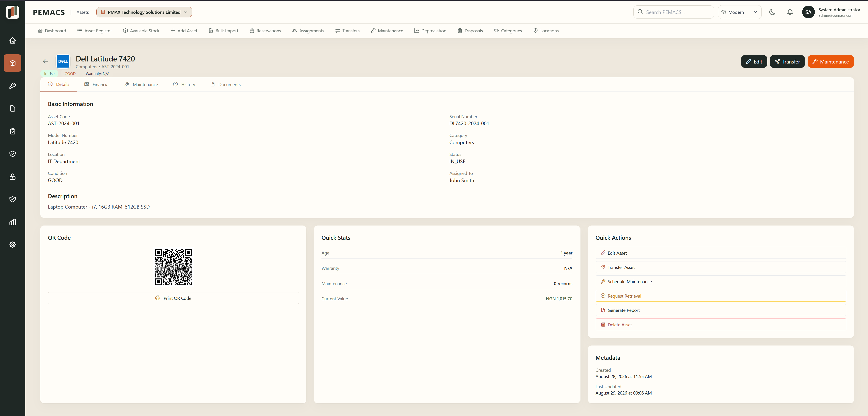868x416 pixels.
Task: Open Categories in the navigation
Action: click(508, 31)
